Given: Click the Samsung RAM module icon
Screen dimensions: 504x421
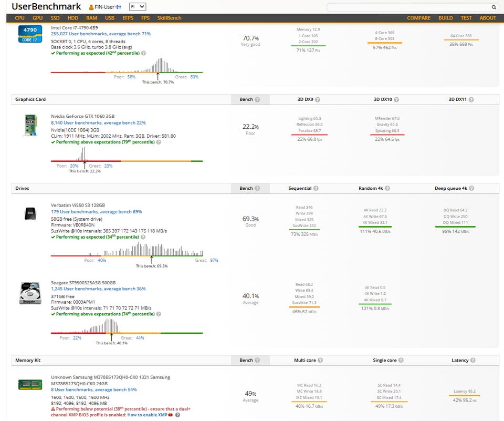Looking at the screenshot, I should tap(30, 385).
